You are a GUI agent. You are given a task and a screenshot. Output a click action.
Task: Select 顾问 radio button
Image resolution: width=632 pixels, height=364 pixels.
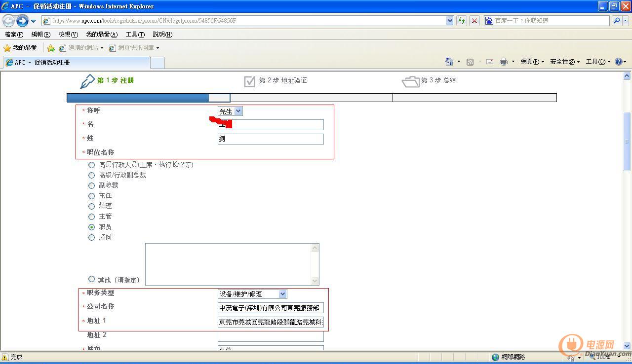click(91, 237)
